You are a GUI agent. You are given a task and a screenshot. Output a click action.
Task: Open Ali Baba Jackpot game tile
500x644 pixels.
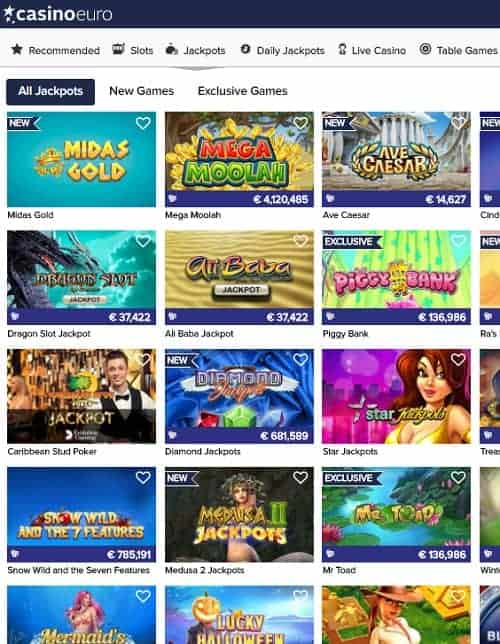tap(239, 278)
